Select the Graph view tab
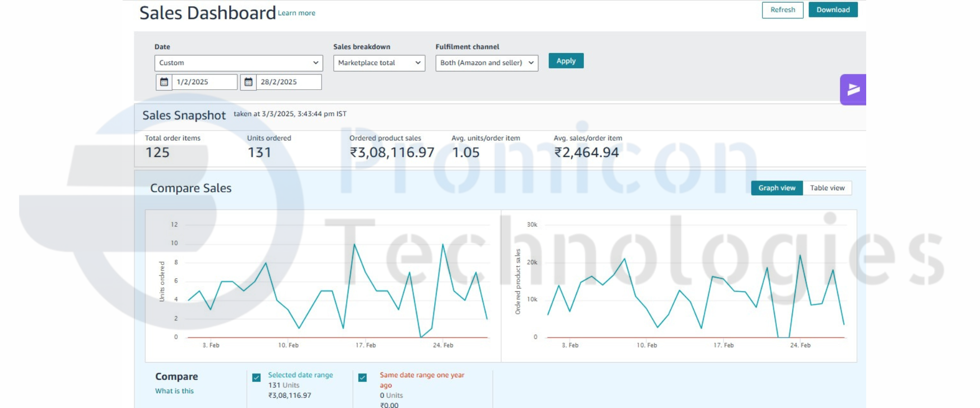This screenshot has width=980, height=408. point(776,188)
